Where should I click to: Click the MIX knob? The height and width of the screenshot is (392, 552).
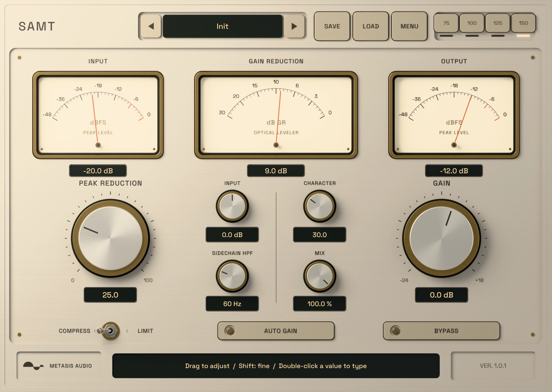click(x=320, y=276)
